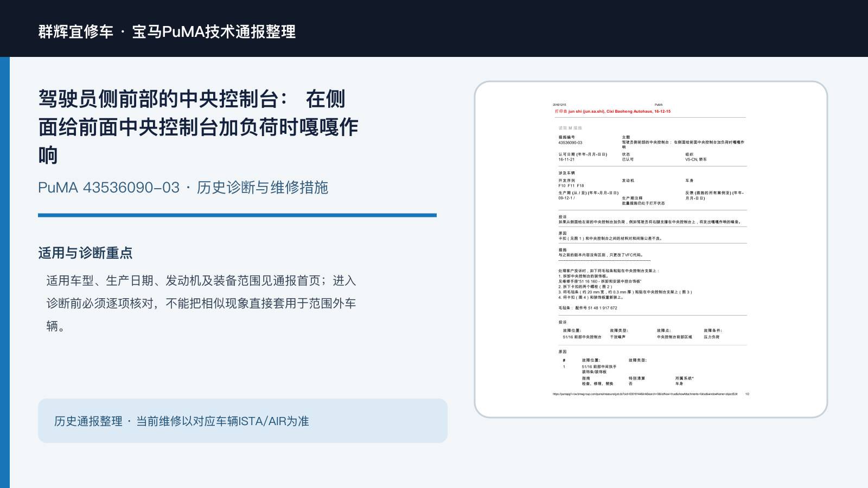Click the footer note 历史通报整理 banner
Viewport: 868px width, 488px height.
[x=242, y=421]
